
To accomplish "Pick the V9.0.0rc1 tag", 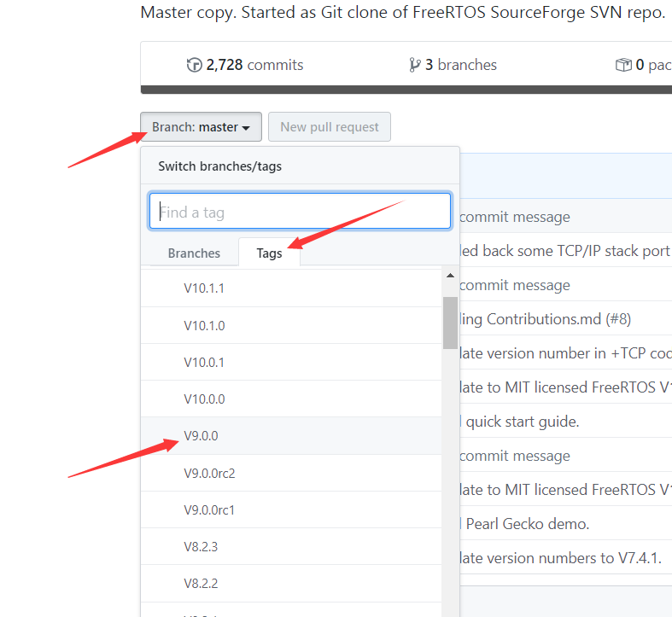I will (209, 509).
